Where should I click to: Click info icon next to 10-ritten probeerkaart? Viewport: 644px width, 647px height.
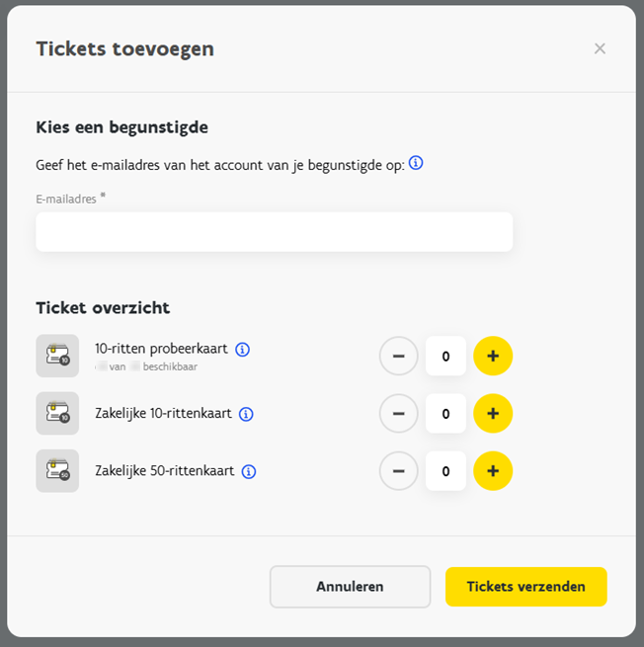[243, 349]
